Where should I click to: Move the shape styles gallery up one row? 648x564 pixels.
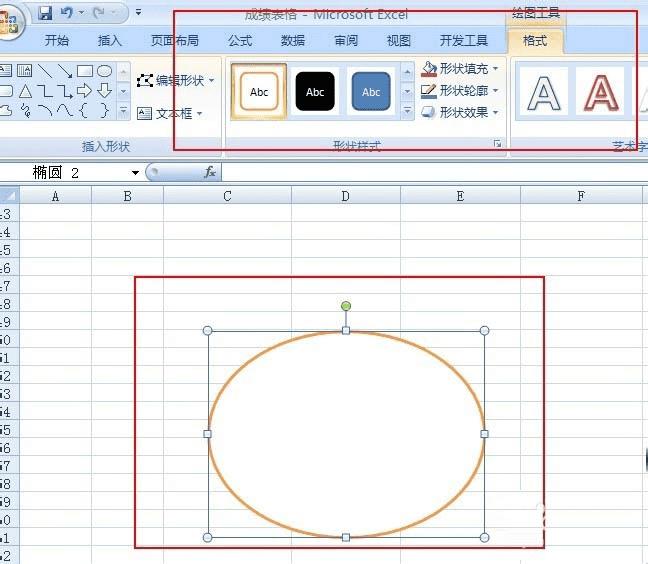(x=407, y=72)
